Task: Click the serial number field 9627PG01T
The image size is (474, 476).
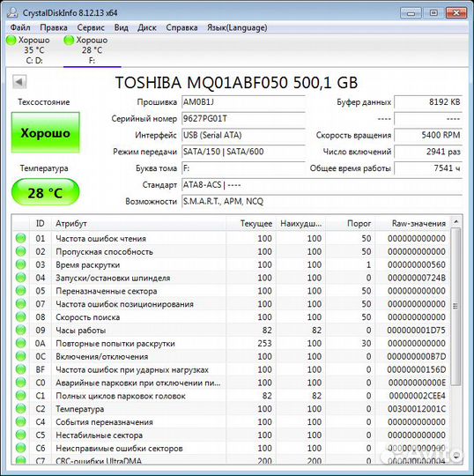Action: [243, 119]
